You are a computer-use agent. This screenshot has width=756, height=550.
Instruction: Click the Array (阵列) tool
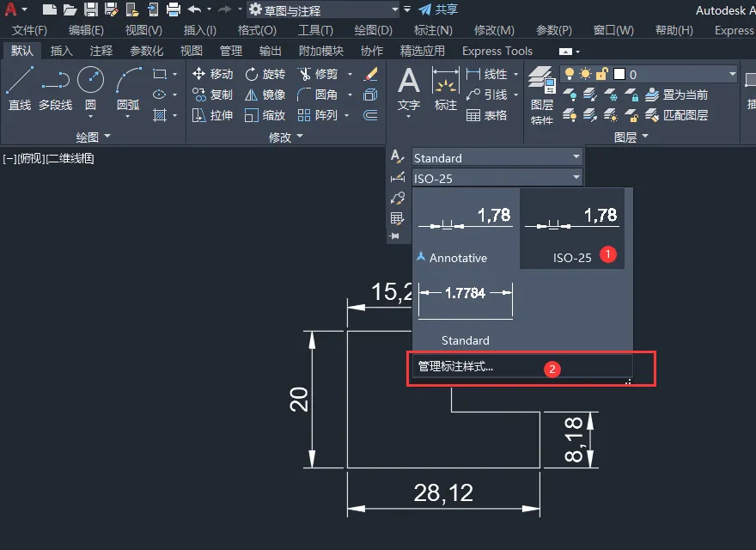click(x=318, y=115)
